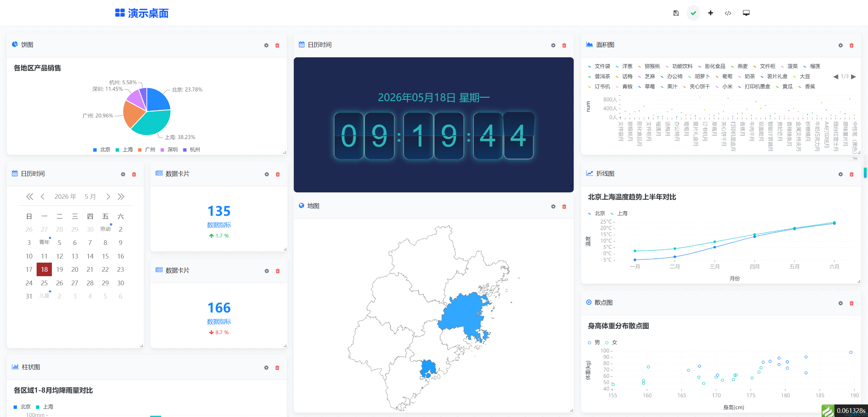Screen dimensions: 868x417
Task: Open settings gear of 166 数据卡片 panel
Action: [267, 271]
